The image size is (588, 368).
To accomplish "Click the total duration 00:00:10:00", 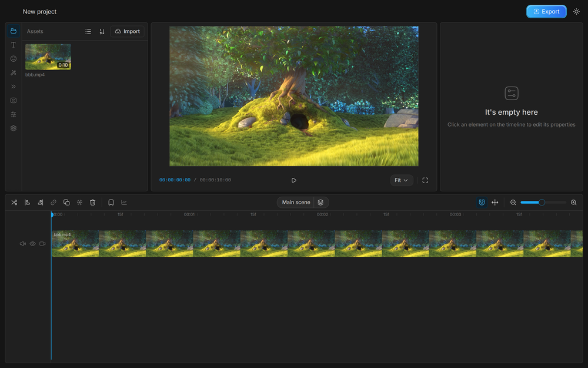I will coord(215,180).
